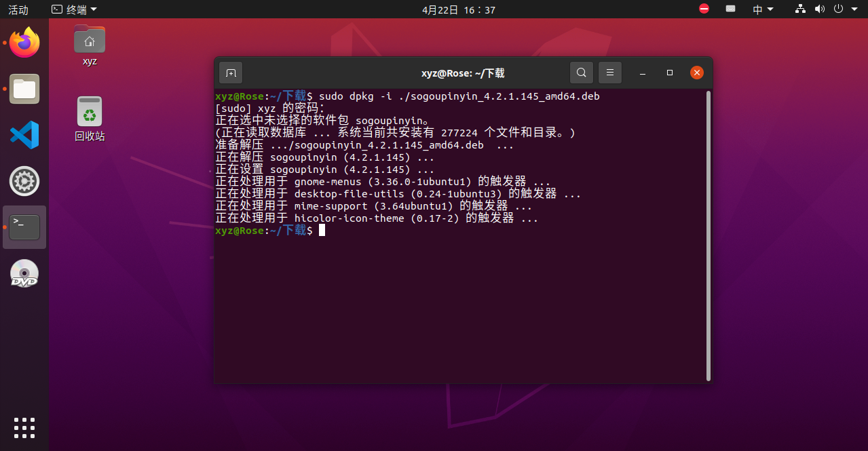Click the power icon in top bar
The image size is (868, 451).
click(x=838, y=9)
